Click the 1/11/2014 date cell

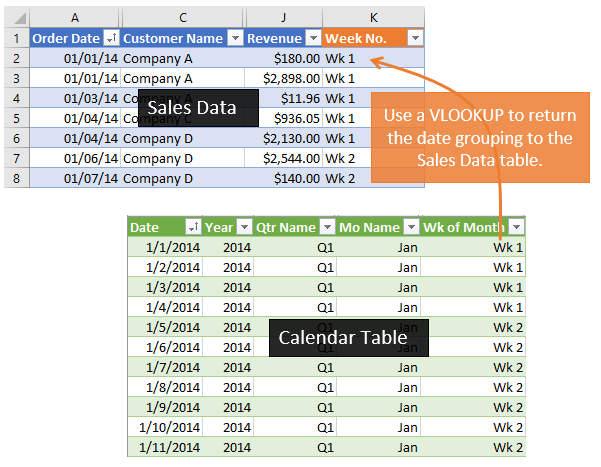coord(165,447)
